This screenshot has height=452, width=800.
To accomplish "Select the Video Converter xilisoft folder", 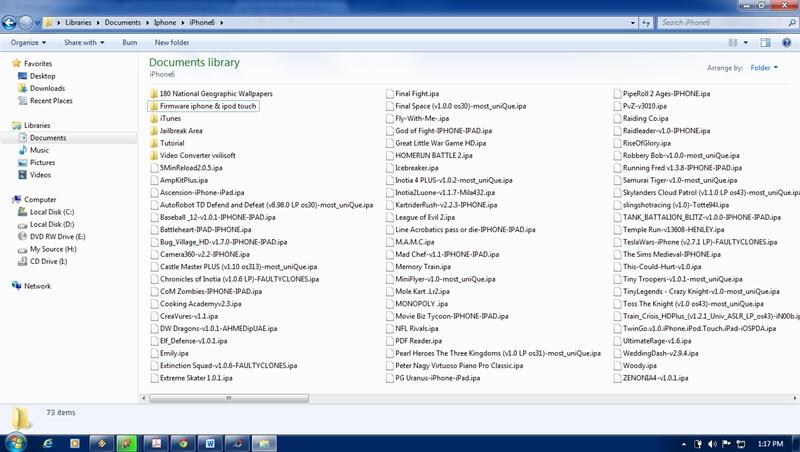I will coord(197,155).
